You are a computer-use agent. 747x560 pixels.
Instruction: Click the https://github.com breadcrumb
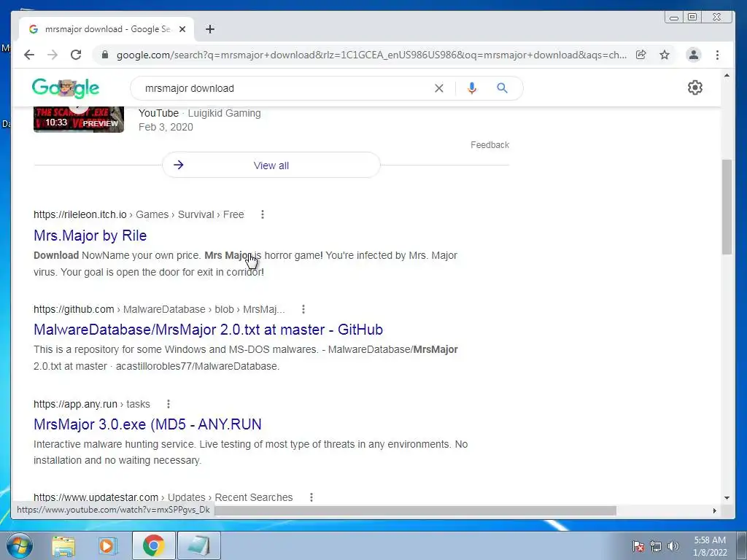74,309
